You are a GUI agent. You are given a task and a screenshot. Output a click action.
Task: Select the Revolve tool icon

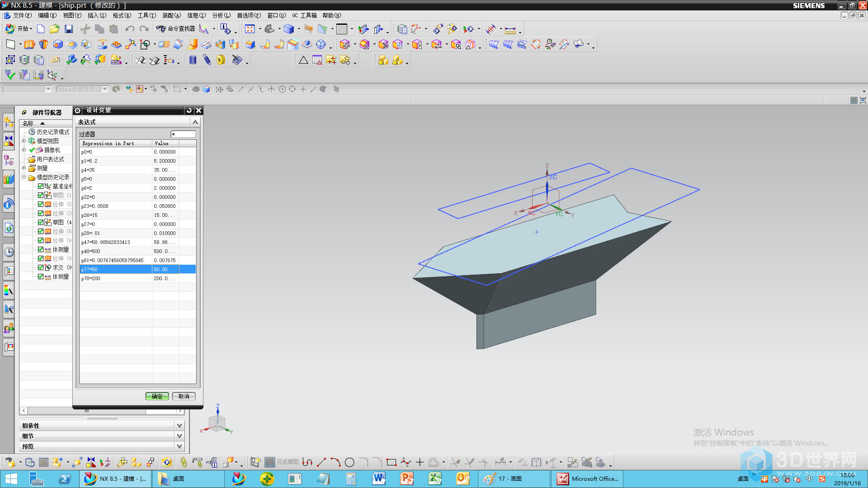pyautogui.click(x=43, y=45)
